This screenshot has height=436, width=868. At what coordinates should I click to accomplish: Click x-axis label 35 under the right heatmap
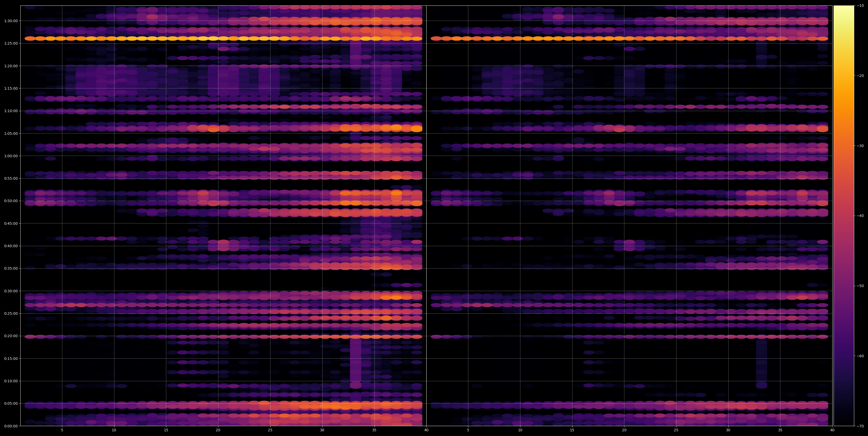[780, 430]
